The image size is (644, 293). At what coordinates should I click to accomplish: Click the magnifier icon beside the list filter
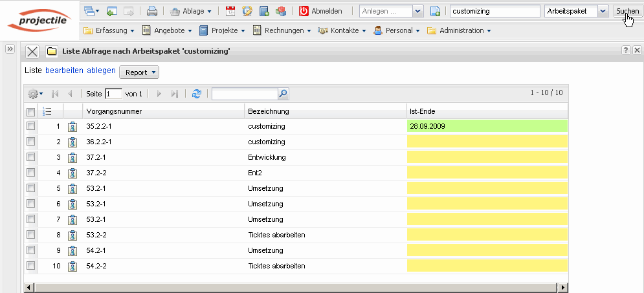[283, 94]
